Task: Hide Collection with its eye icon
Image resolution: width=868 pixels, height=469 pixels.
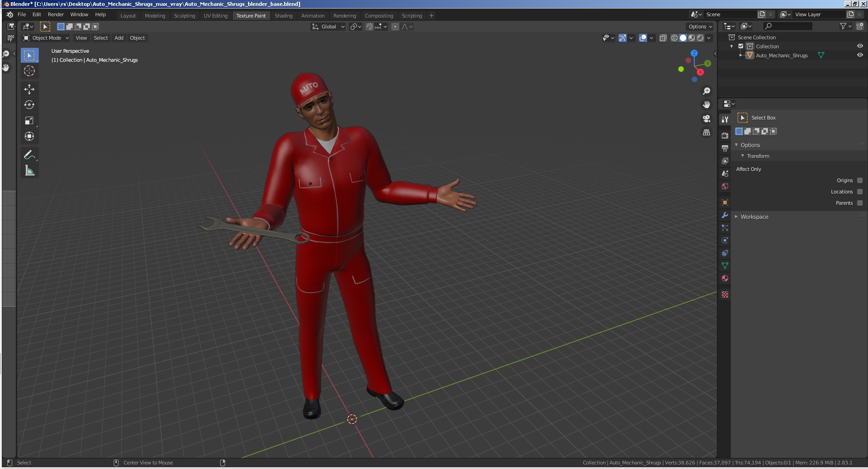Action: (x=860, y=46)
